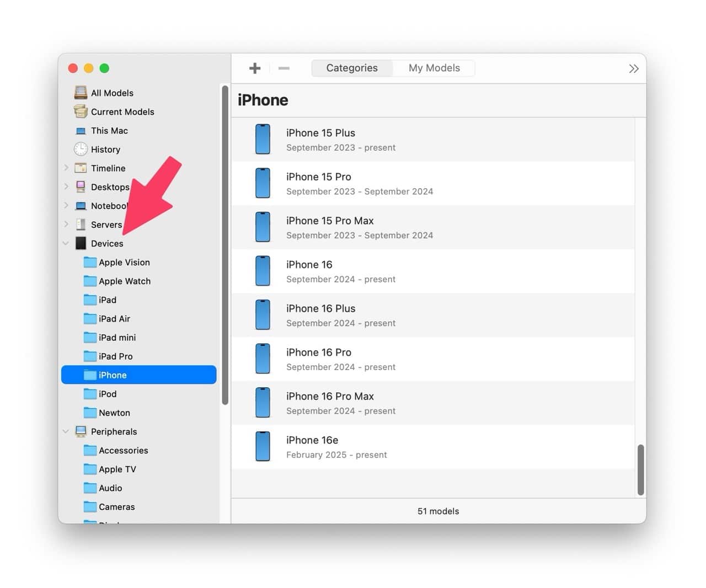Click the Peripherals monitor icon
Screen dimensions: 706x588
(81, 431)
